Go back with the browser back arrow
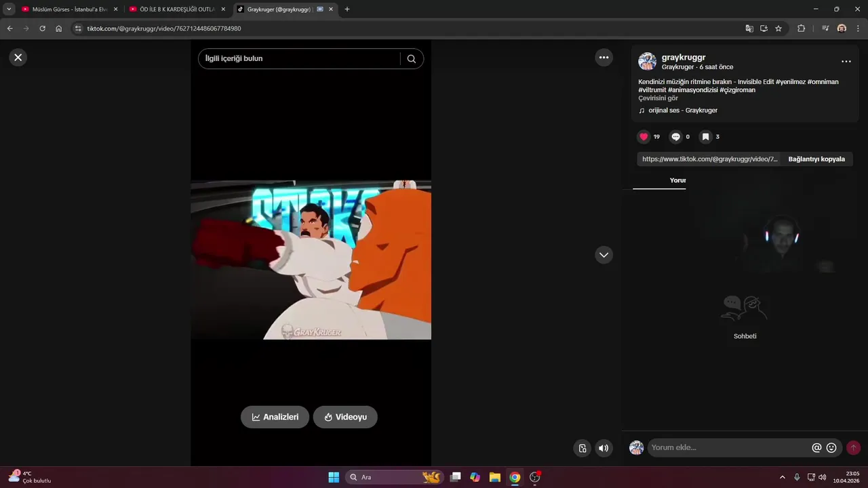The image size is (868, 488). point(9,28)
